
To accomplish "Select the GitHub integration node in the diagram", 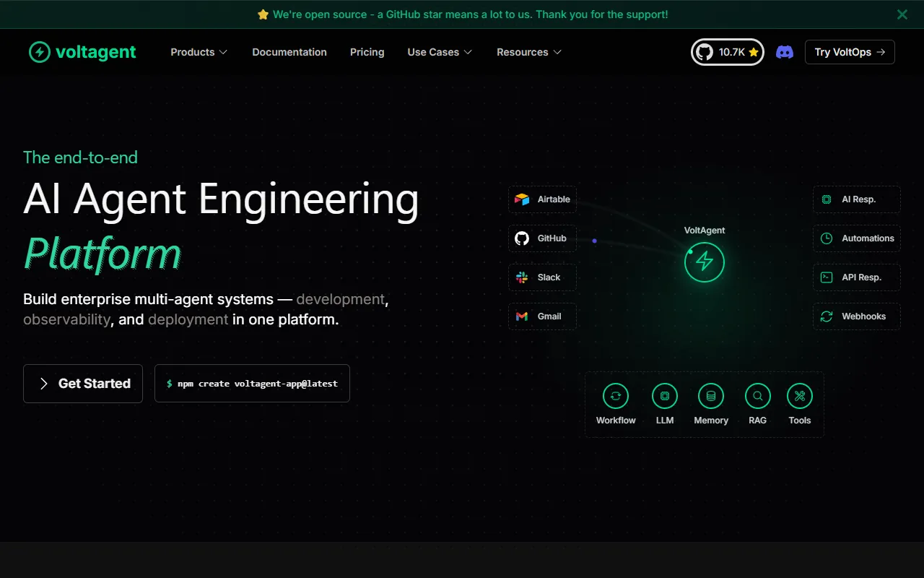I will (x=542, y=238).
